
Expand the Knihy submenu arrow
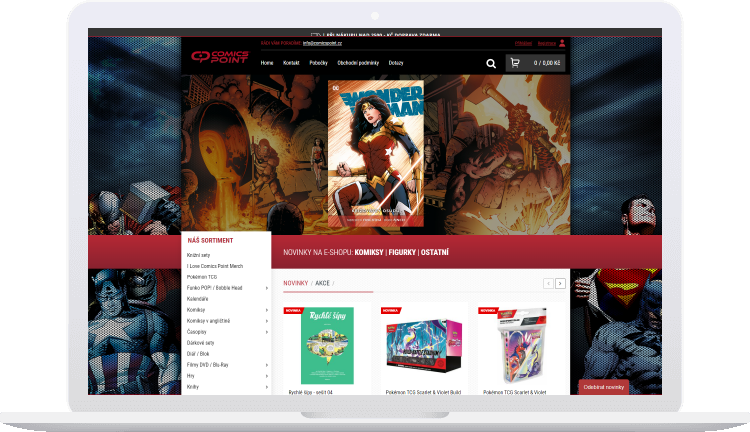coord(266,387)
